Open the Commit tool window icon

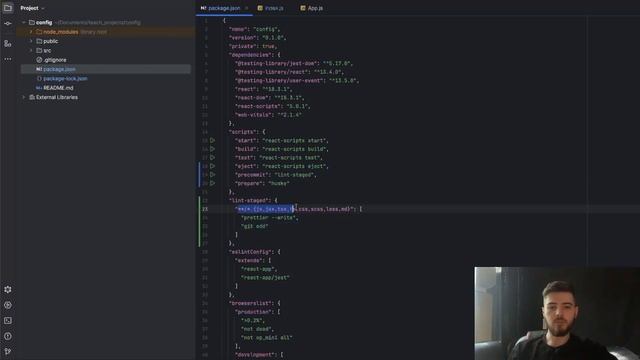click(8, 24)
